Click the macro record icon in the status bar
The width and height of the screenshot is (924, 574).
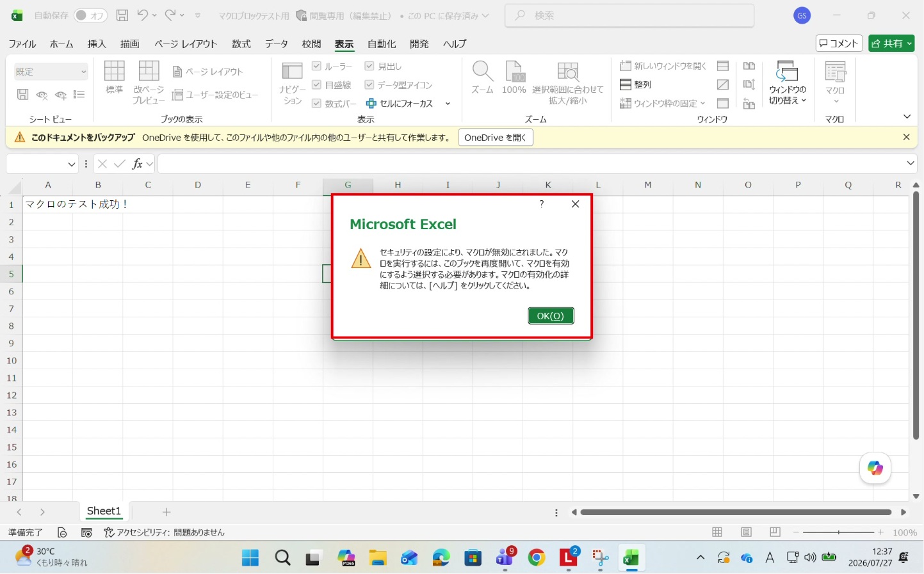click(86, 532)
